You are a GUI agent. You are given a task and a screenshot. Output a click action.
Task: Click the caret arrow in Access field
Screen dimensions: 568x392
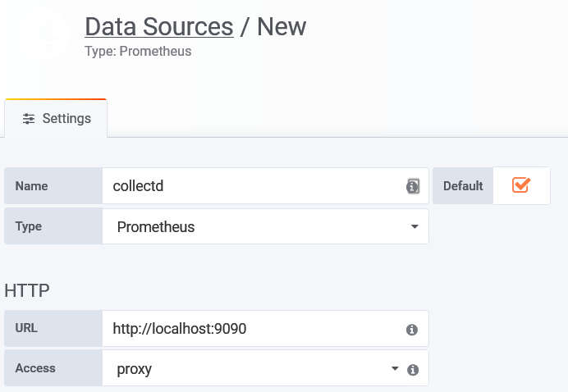tap(396, 369)
